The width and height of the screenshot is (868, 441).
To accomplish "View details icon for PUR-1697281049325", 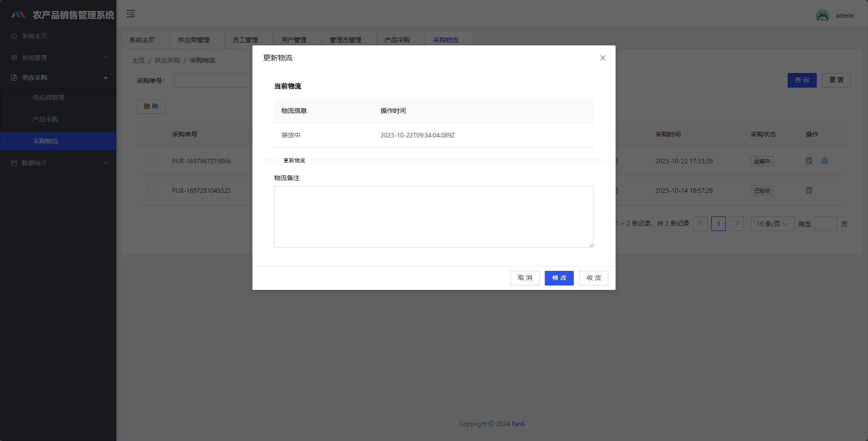I will point(809,191).
